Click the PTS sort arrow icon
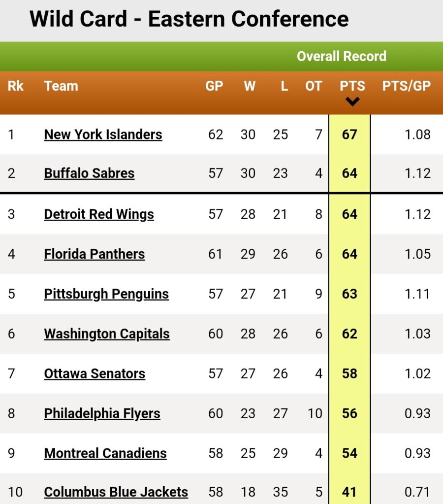 click(352, 102)
